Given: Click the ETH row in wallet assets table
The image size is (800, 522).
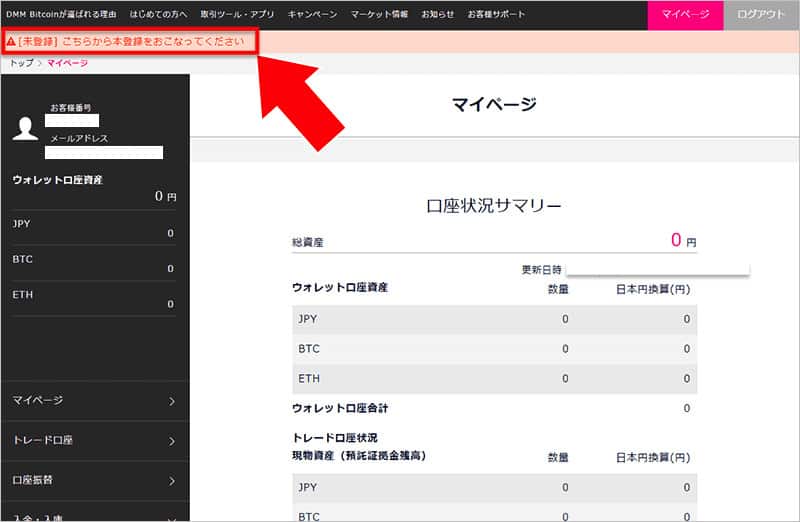Looking at the screenshot, I should pyautogui.click(x=494, y=379).
